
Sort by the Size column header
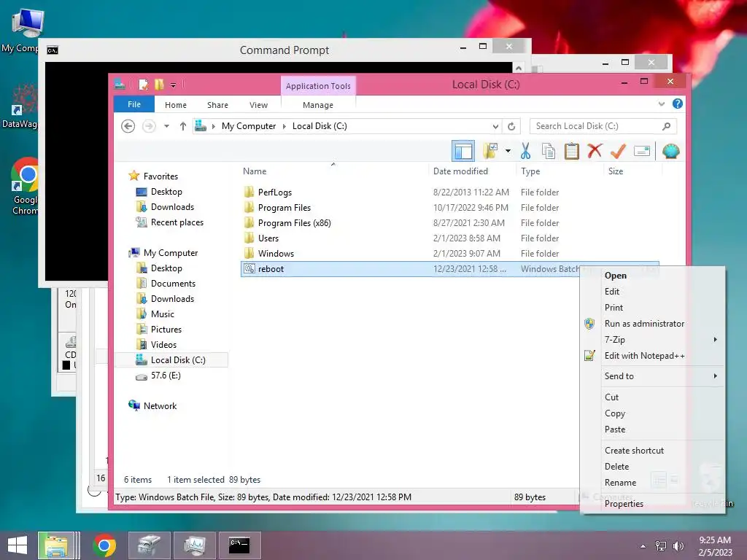click(x=632, y=171)
